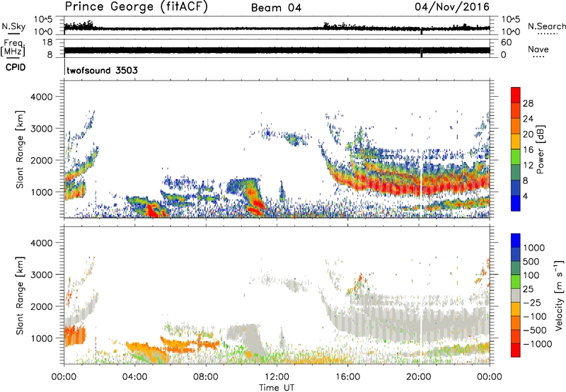The width and height of the screenshot is (566, 392).
Task: Click the black frequency band in Freq. panel
Action: point(277,50)
